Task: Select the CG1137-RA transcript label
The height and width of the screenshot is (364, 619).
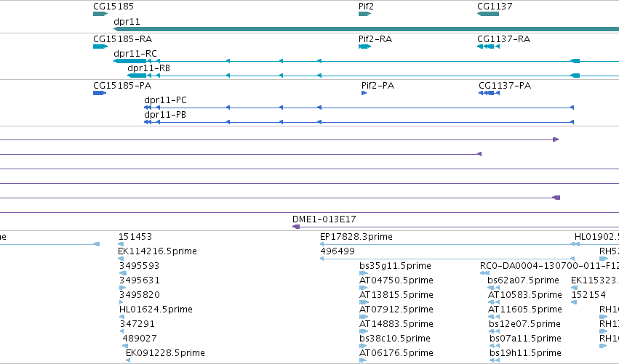Action: (x=504, y=39)
